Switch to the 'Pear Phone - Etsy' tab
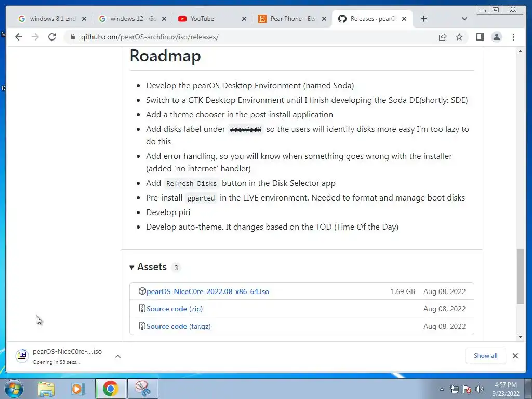This screenshot has width=532, height=399. click(288, 19)
